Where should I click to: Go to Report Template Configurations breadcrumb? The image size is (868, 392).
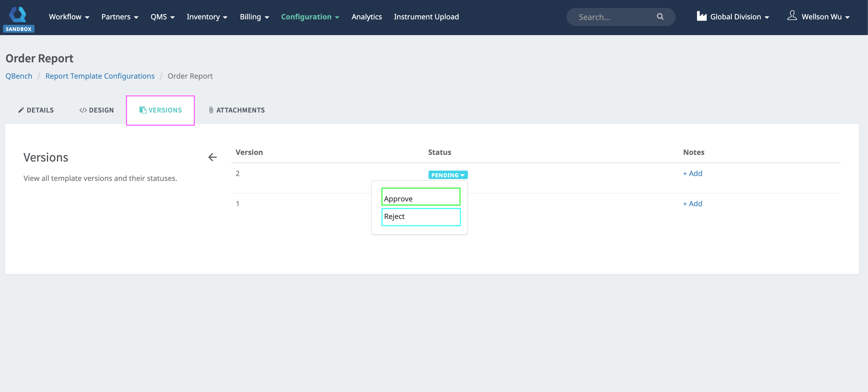[x=100, y=76]
